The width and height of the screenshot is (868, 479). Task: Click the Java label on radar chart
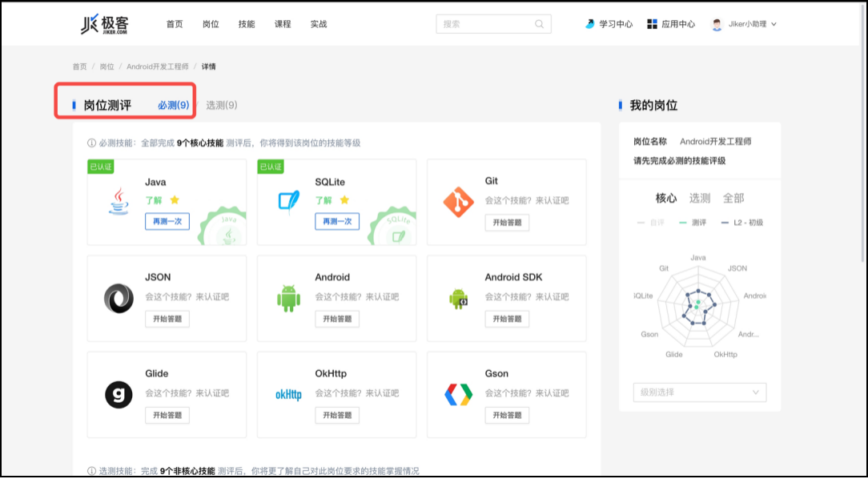pyautogui.click(x=698, y=257)
